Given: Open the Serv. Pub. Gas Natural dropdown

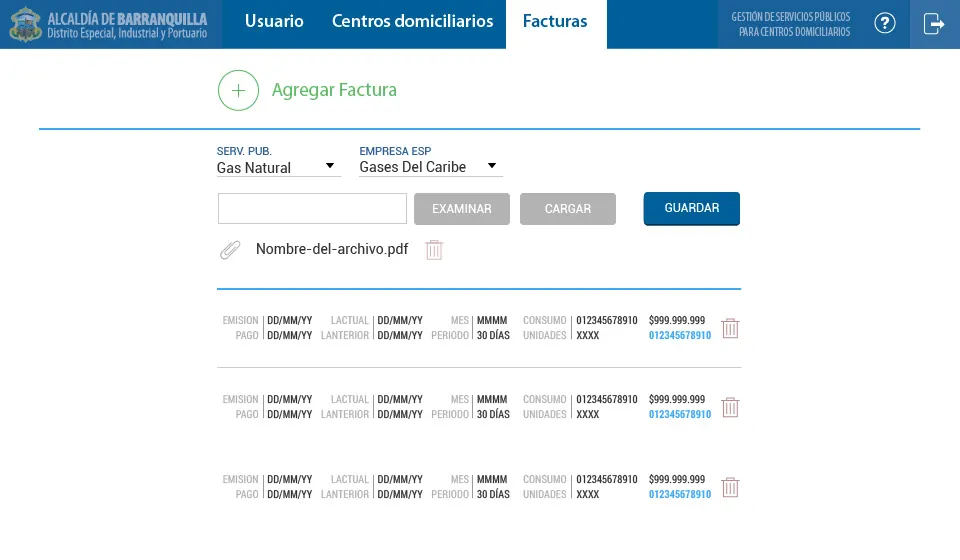Looking at the screenshot, I should click(x=279, y=168).
